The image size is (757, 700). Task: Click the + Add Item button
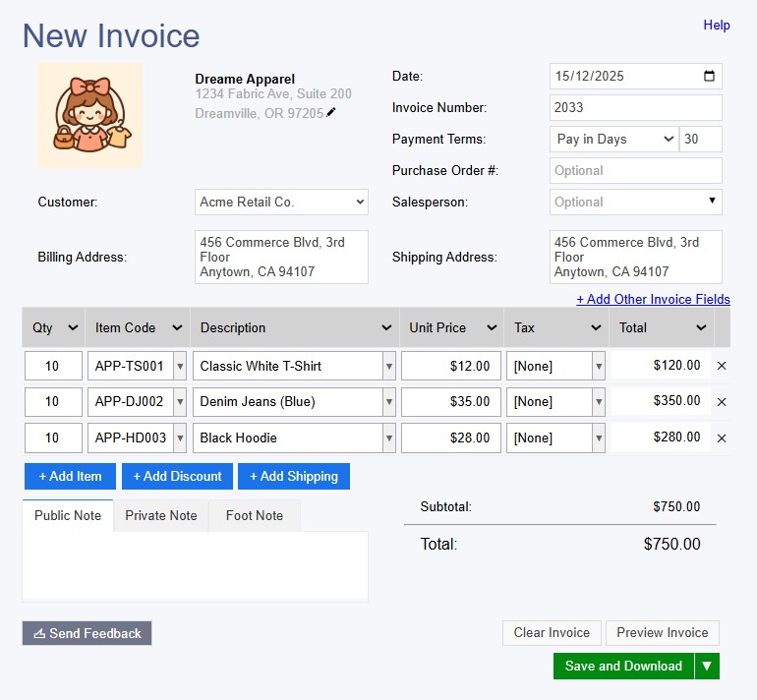pyautogui.click(x=70, y=477)
